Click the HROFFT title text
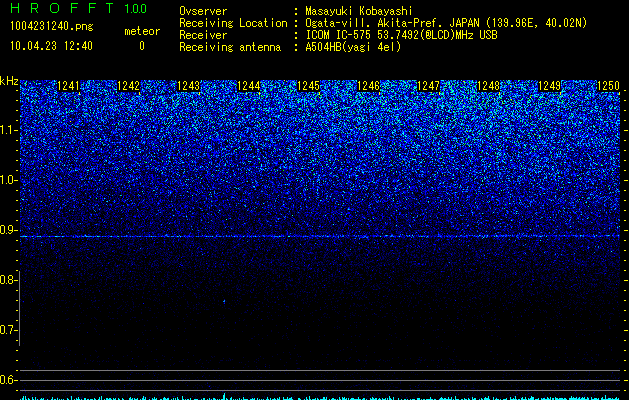The image size is (629, 400). [62, 8]
